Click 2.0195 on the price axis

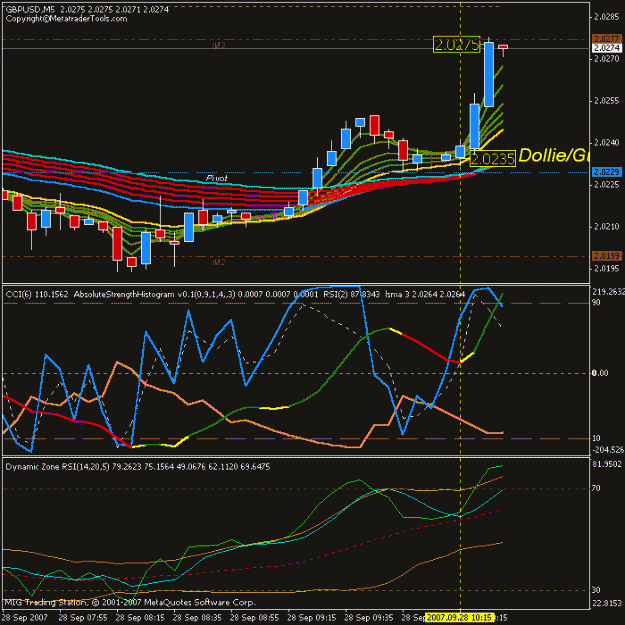[x=607, y=268]
